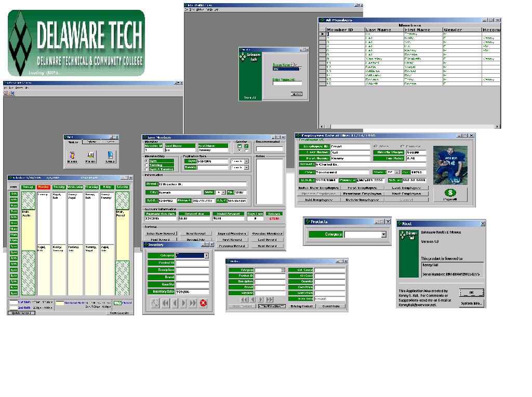This screenshot has width=532, height=397.
Task: Click the Delaware Tech logo in About window
Action: coord(408,235)
